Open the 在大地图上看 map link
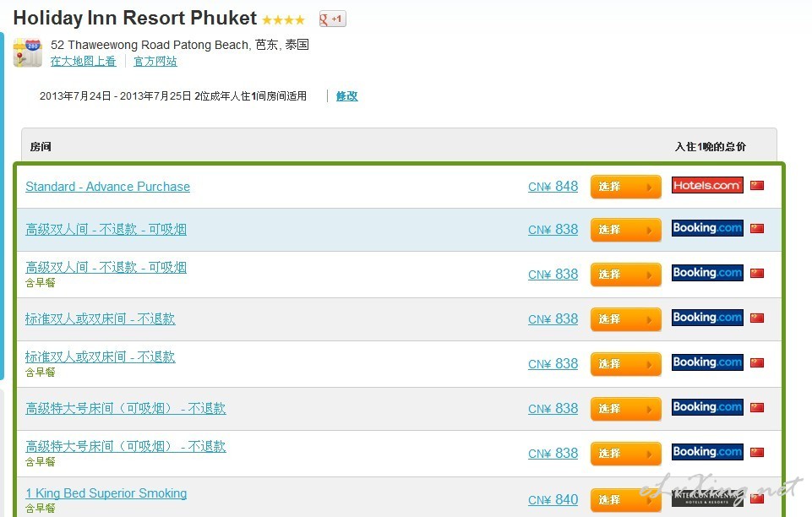Image resolution: width=812 pixels, height=517 pixels. click(83, 61)
